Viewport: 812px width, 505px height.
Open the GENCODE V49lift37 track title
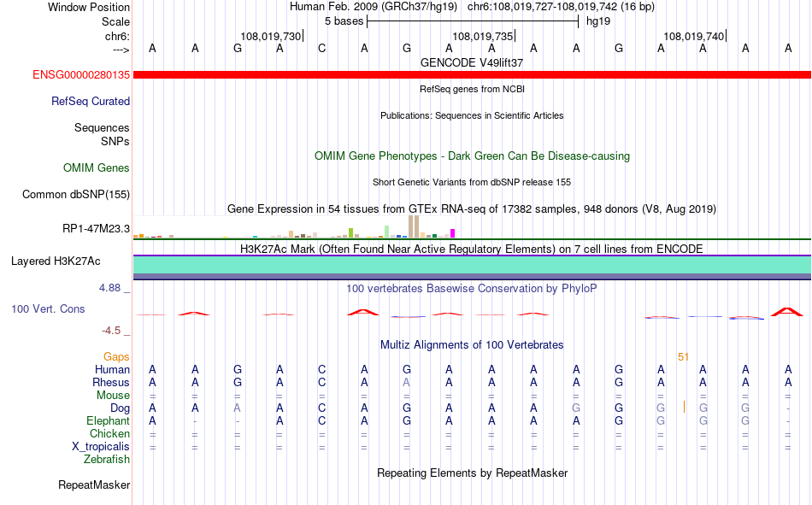472,62
